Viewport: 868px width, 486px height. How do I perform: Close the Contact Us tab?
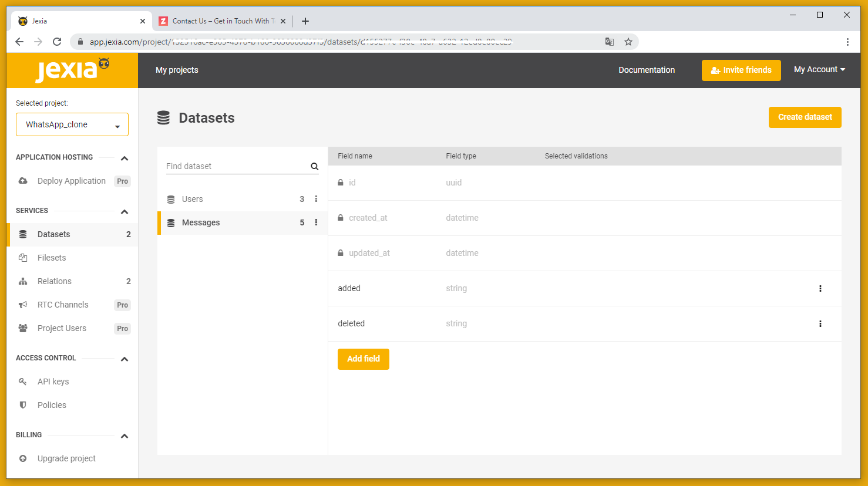point(283,21)
